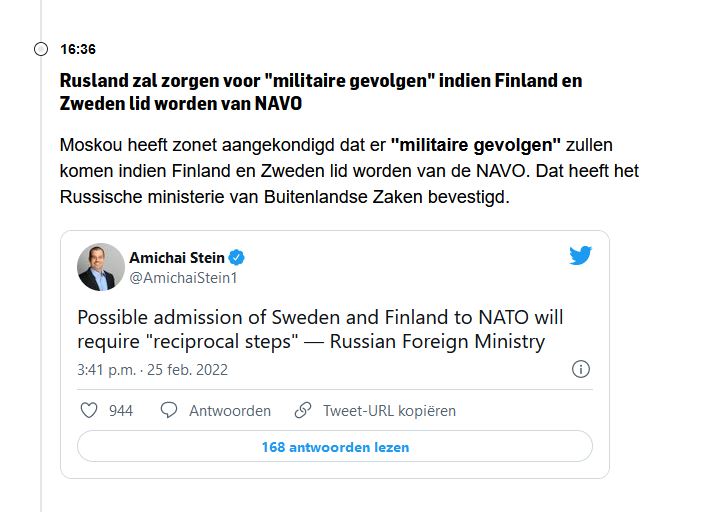This screenshot has height=512, width=713.
Task: Click the "Antwoorden" reply label
Action: click(x=230, y=410)
